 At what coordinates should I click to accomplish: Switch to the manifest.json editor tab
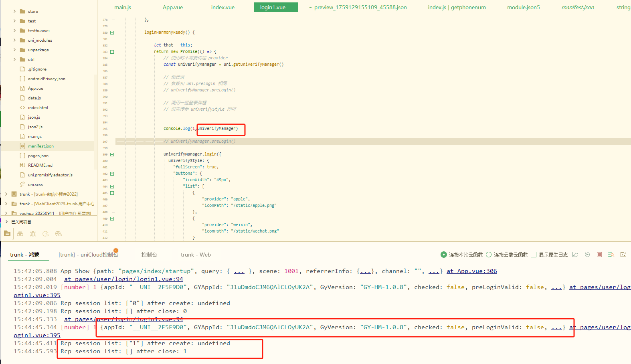click(x=578, y=7)
